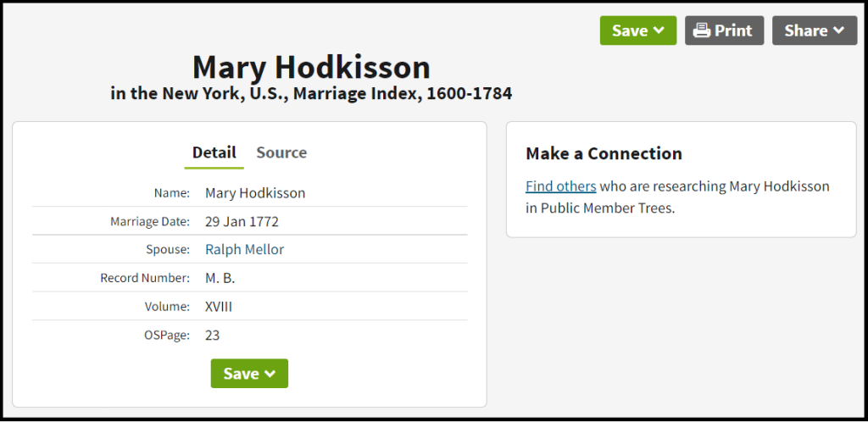
Task: Switch to the Source tab
Action: coord(281,153)
